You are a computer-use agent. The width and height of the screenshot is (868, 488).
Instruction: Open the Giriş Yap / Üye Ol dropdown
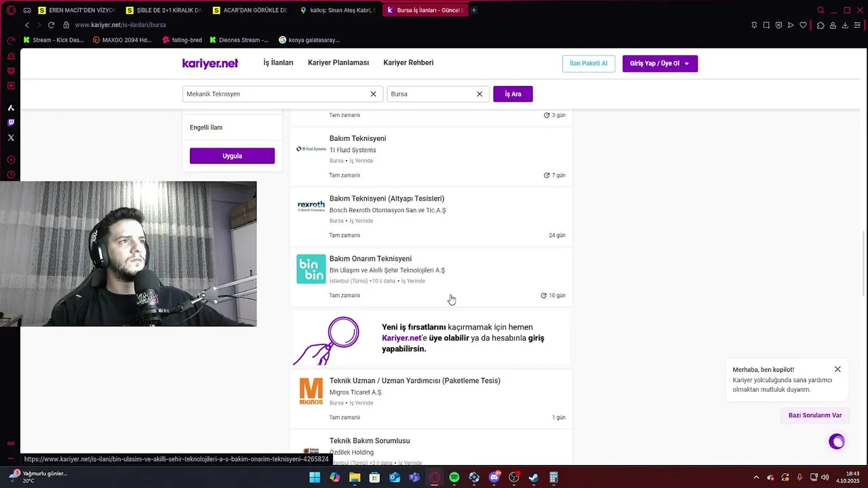660,64
